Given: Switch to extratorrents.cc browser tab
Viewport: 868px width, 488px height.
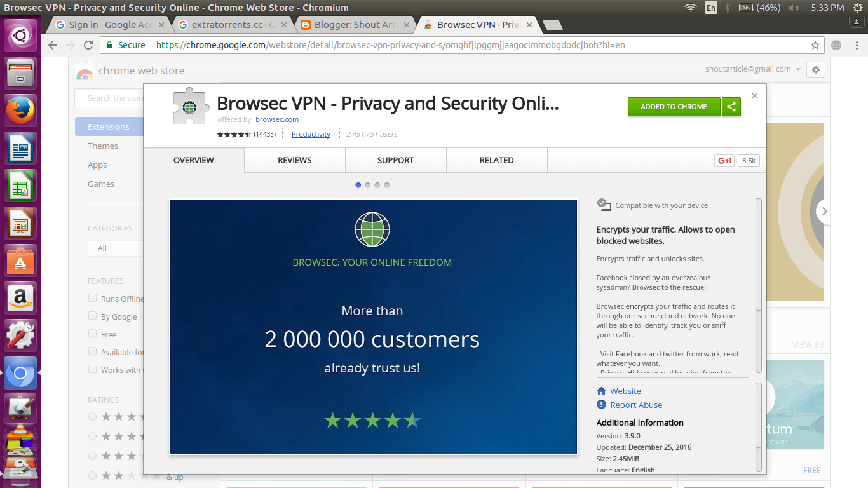Looking at the screenshot, I should [x=233, y=25].
